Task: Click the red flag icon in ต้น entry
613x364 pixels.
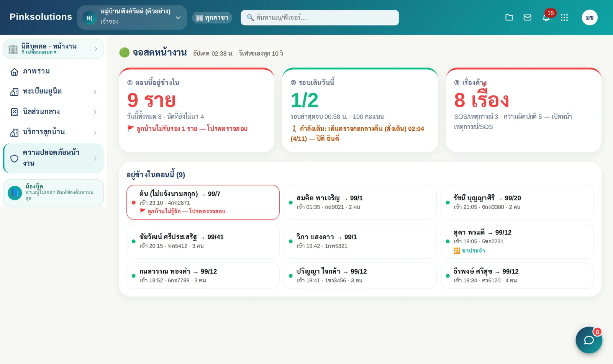Action: tap(143, 211)
